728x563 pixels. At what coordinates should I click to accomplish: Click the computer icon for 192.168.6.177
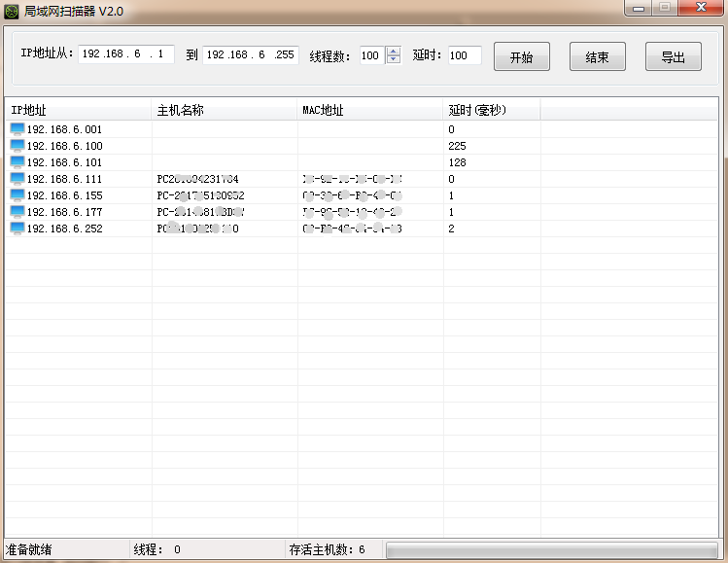[x=17, y=212]
